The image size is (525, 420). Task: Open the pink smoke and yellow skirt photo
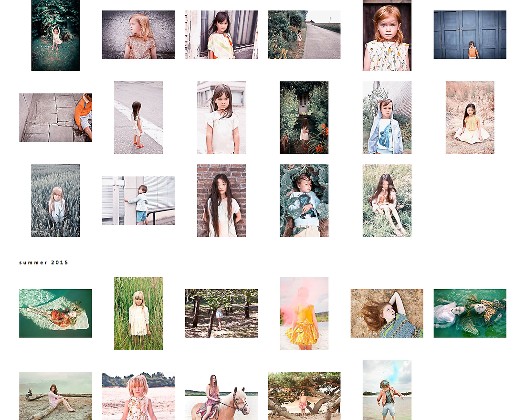pyautogui.click(x=304, y=313)
